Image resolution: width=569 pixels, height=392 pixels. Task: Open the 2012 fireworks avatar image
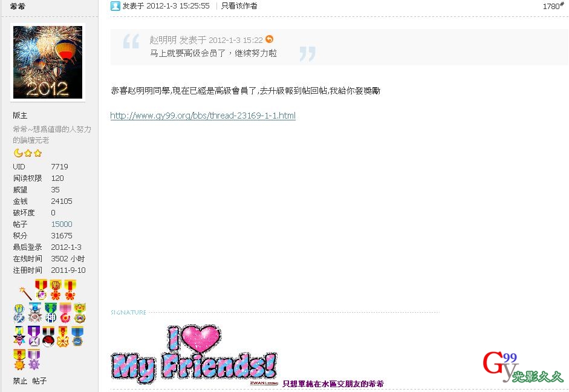(x=48, y=62)
